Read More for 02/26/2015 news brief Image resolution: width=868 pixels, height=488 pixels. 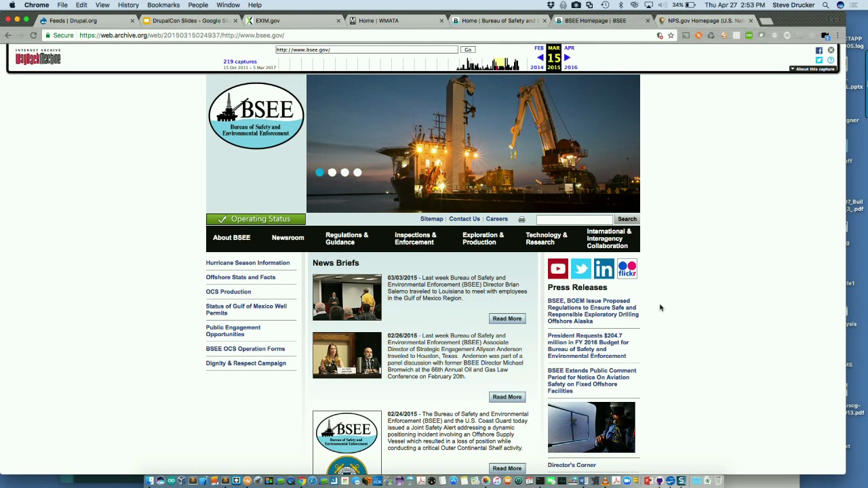507,396
